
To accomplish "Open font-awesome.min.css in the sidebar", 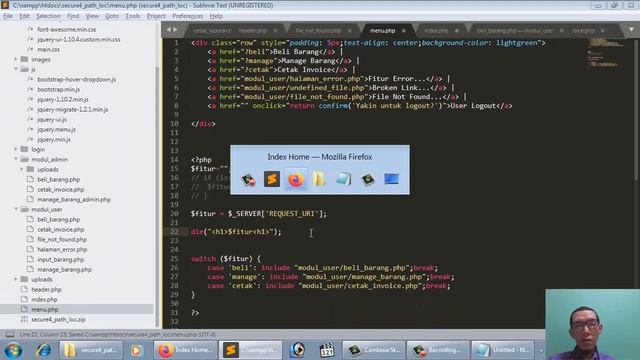I will (x=67, y=29).
